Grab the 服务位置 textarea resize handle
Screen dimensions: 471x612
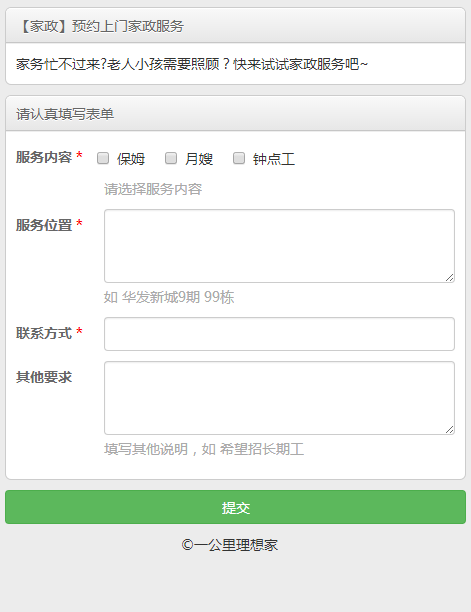coord(450,278)
